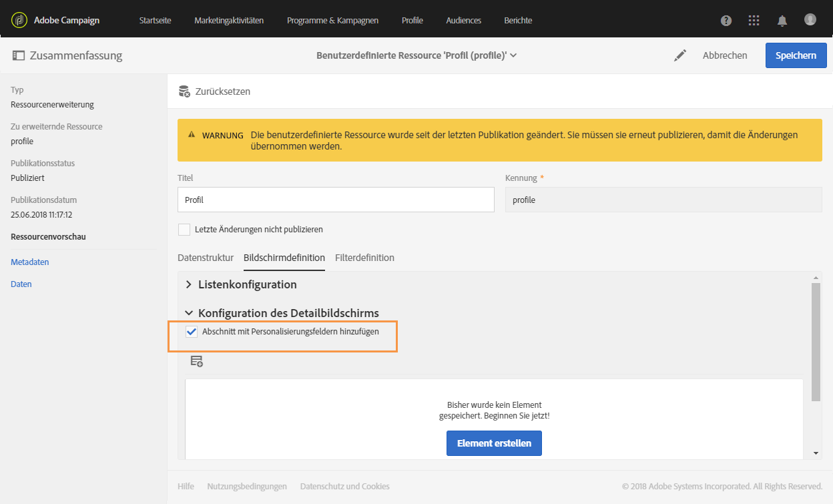Collapse 'Konfiguration des Detailbildschirms' section

(189, 313)
